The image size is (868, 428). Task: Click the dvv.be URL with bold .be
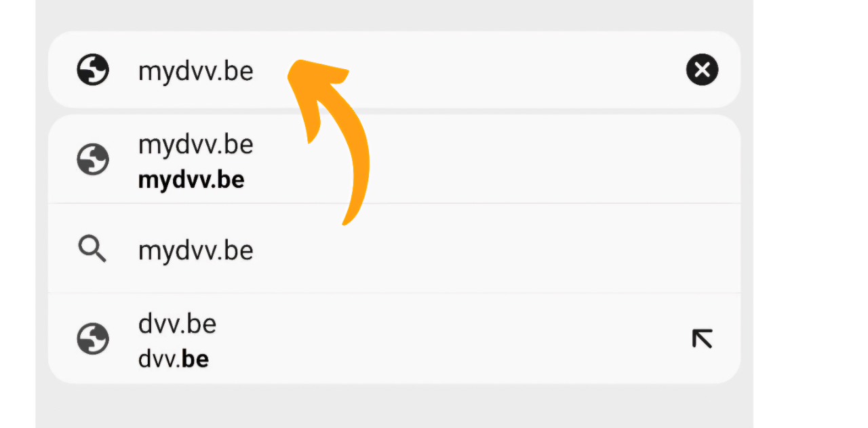pos(173,359)
